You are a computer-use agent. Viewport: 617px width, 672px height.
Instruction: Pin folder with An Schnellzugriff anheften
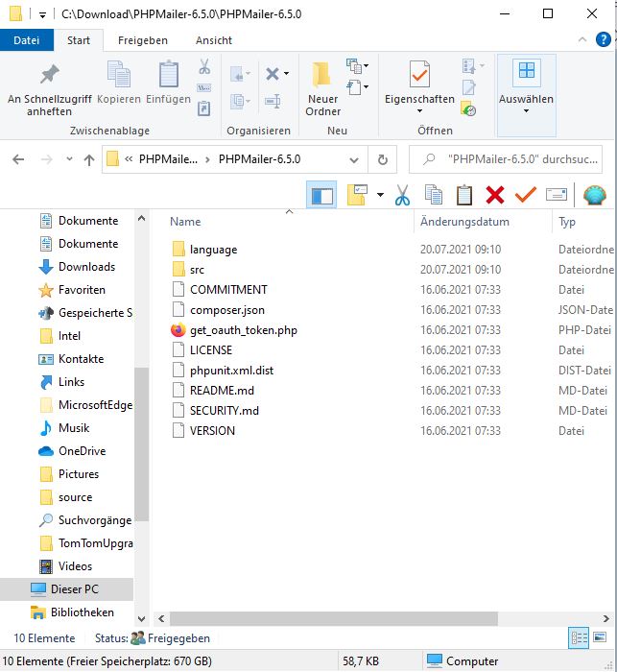(48, 90)
